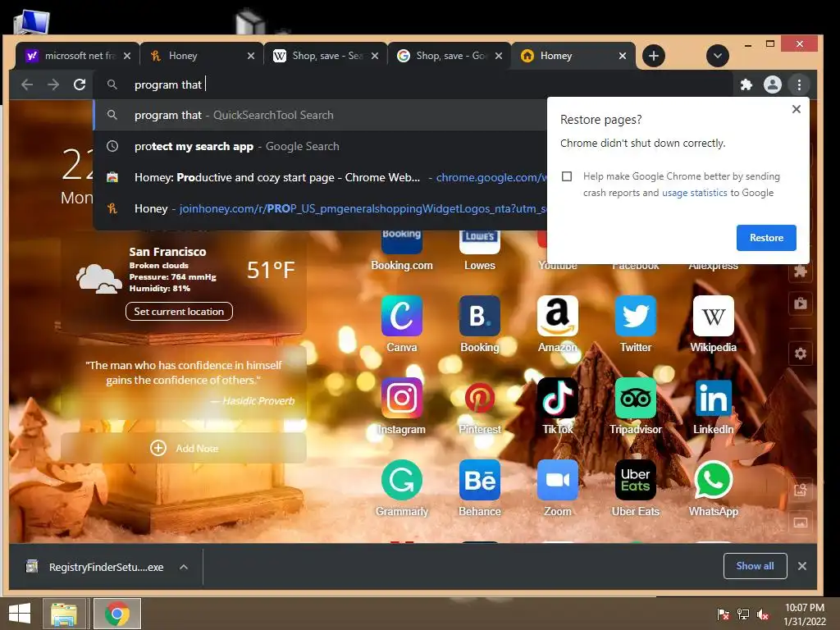Switch to the Honey tab
This screenshot has height=630, width=840.
pyautogui.click(x=201, y=56)
